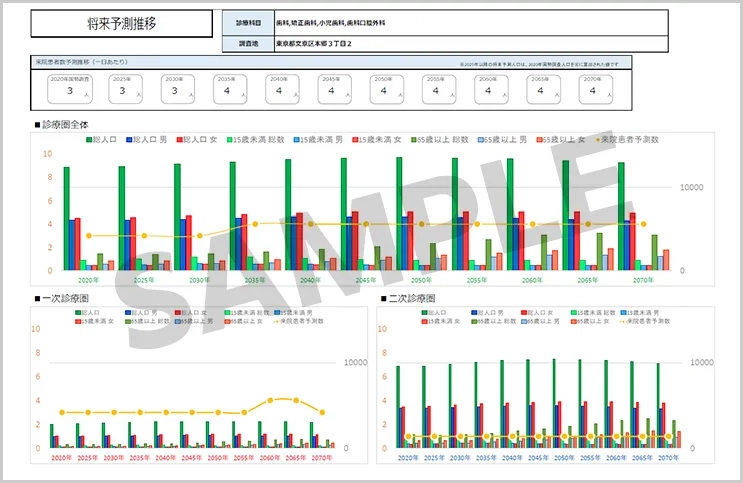The width and height of the screenshot is (743, 483).
Task: Click 来院患者予測数 legend entry in 一次診療圏 chart
Action: click(x=299, y=321)
